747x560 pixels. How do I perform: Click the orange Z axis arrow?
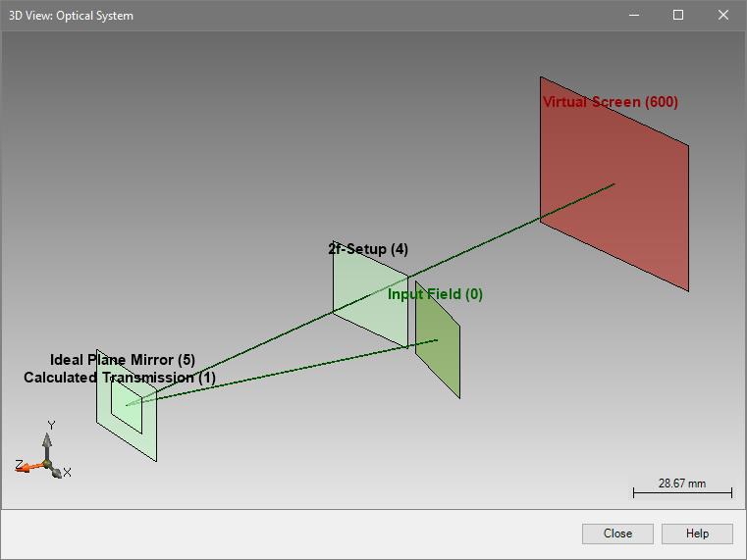26,468
